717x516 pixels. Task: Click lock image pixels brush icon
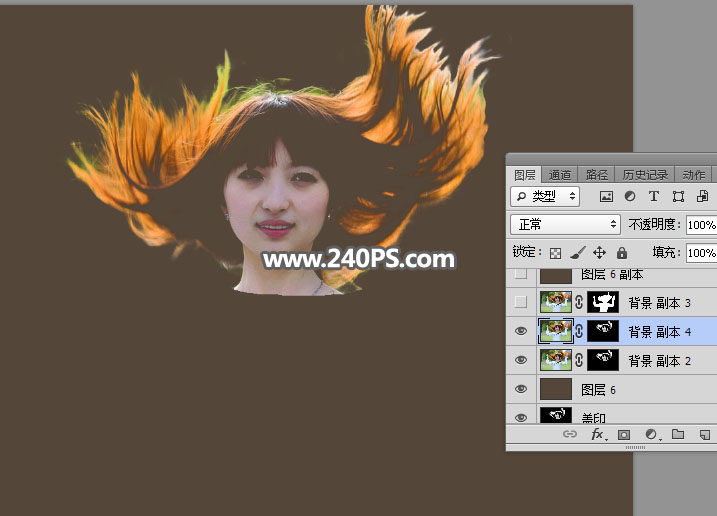pos(578,253)
